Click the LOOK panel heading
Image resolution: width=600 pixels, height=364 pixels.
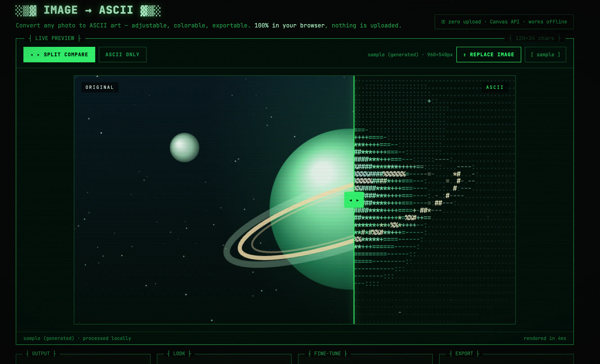tap(179, 353)
